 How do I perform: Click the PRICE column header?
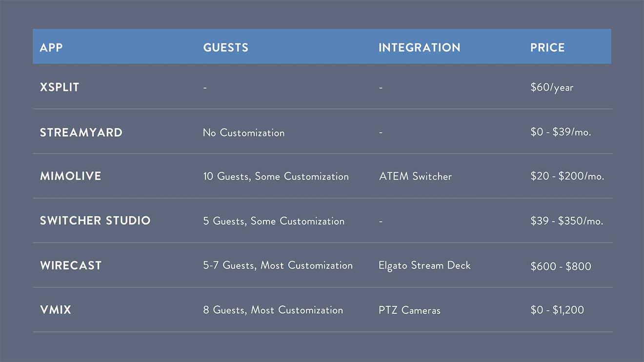[x=547, y=47]
